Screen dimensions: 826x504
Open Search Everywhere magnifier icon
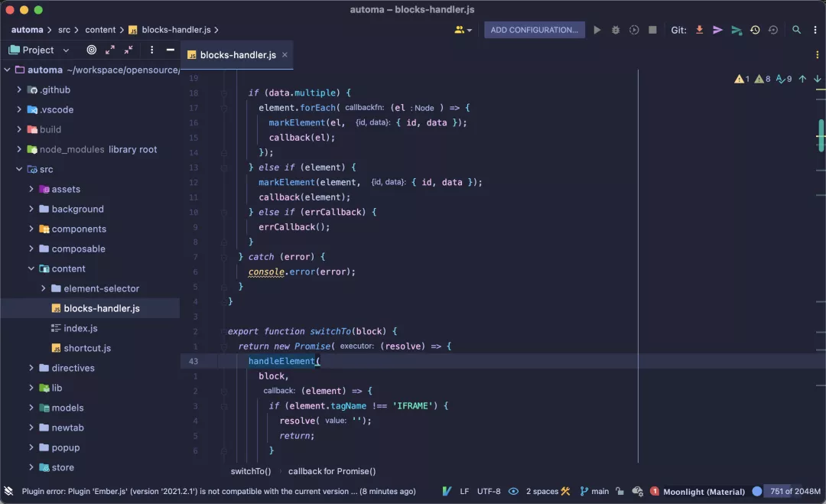(796, 30)
